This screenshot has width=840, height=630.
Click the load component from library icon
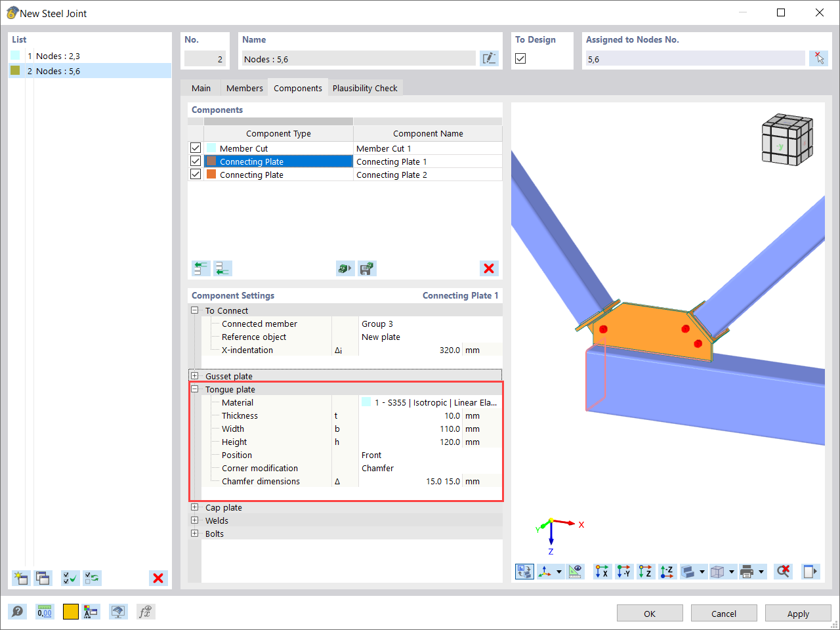coord(345,268)
